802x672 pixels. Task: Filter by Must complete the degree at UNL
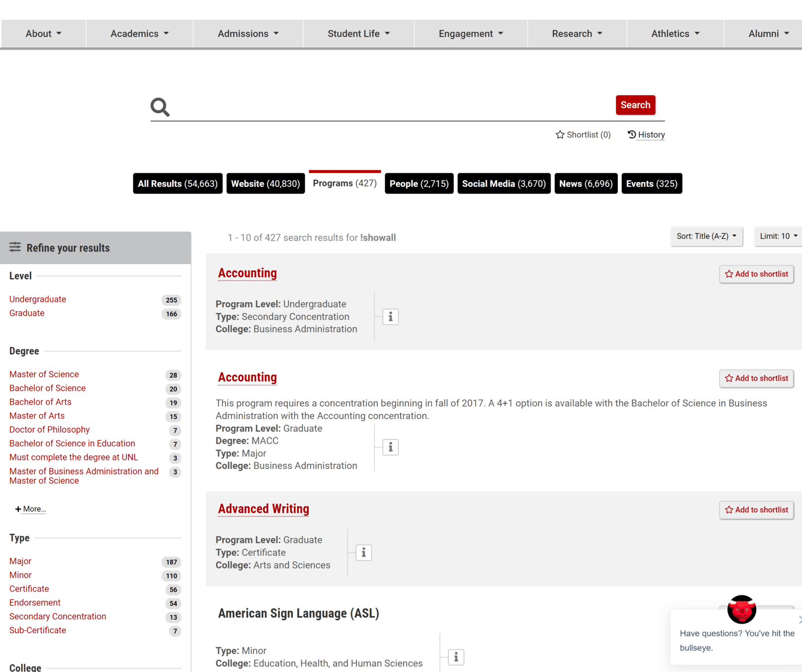pos(74,457)
